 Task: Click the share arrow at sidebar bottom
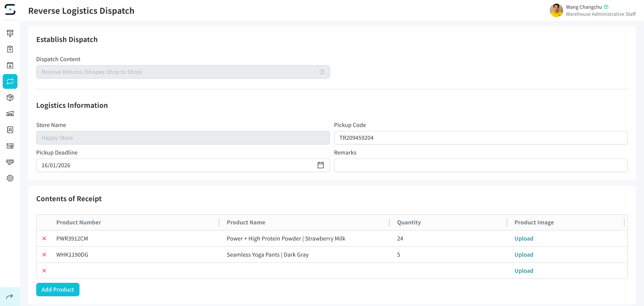(10, 296)
